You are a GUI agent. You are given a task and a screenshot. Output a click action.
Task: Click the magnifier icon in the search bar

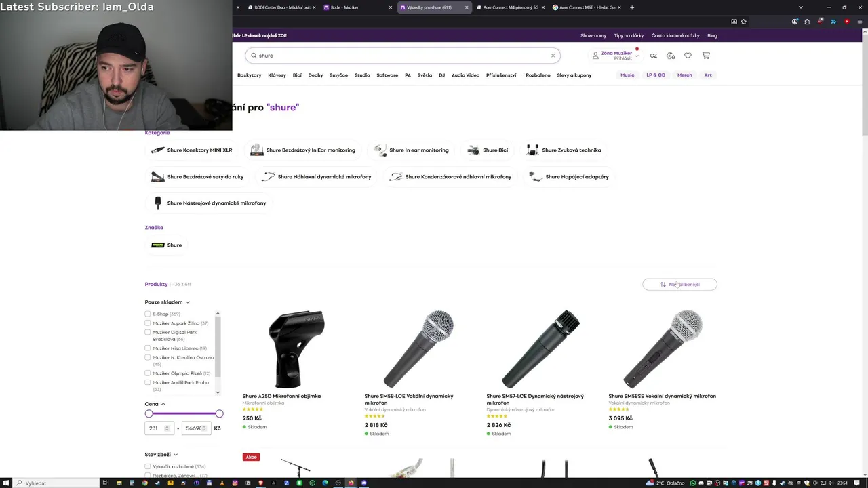pyautogui.click(x=254, y=56)
